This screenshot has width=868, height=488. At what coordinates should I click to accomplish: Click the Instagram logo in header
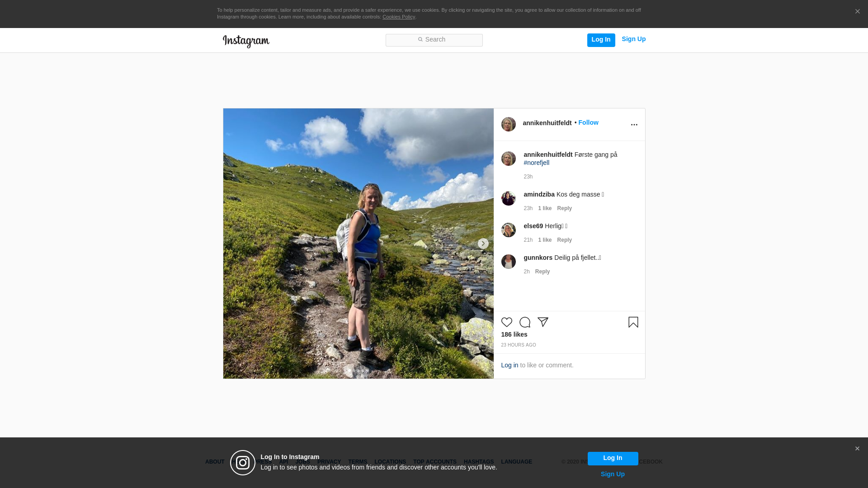[x=246, y=41]
